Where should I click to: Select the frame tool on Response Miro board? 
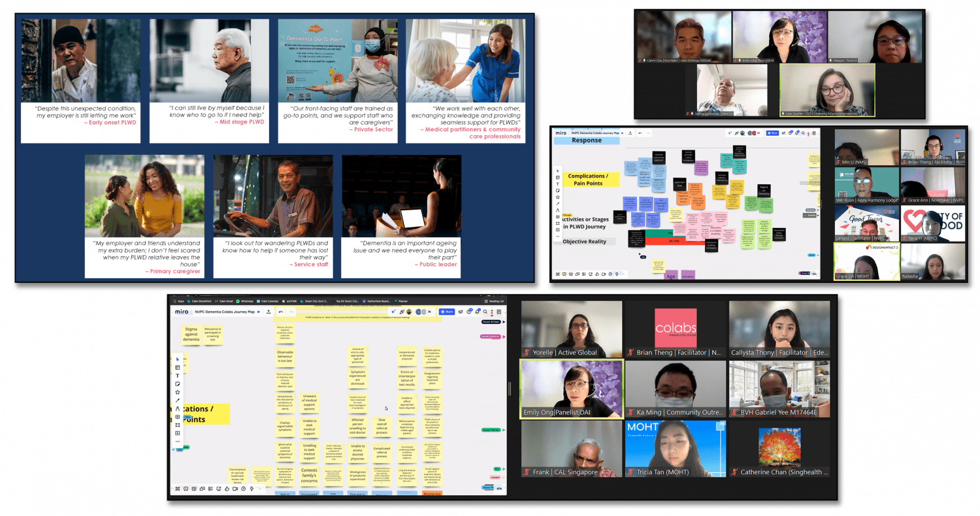557,223
